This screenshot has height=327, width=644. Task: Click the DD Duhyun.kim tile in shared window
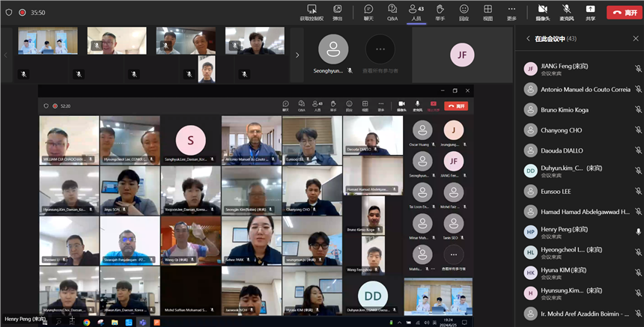(x=372, y=296)
